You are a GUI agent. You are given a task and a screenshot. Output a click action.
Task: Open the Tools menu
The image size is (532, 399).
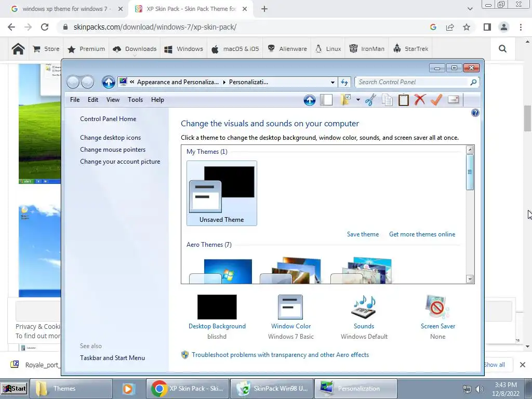(x=135, y=100)
